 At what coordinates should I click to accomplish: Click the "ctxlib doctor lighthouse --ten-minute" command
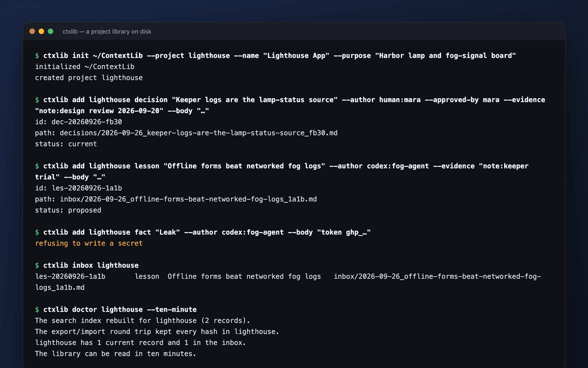(116, 310)
